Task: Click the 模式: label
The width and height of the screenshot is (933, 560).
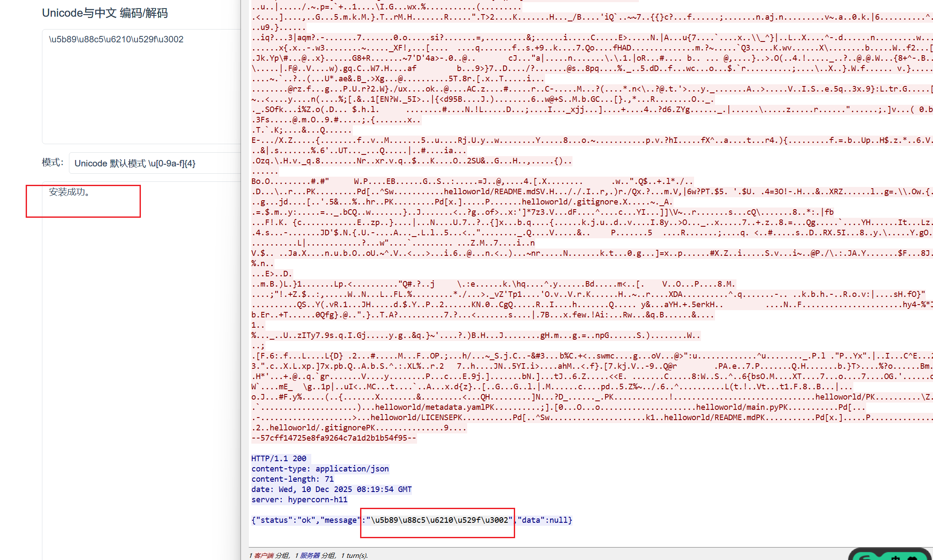Action: (53, 163)
